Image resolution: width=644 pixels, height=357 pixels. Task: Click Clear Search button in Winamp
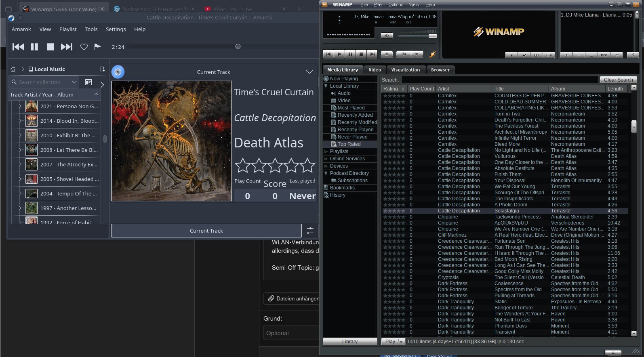click(618, 80)
